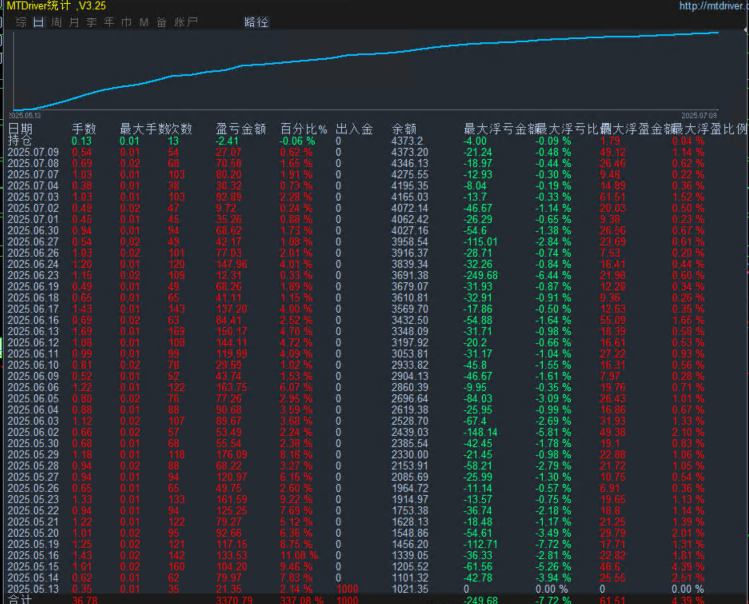Open the 月 monthly tab
This screenshot has width=749, height=604.
point(74,22)
